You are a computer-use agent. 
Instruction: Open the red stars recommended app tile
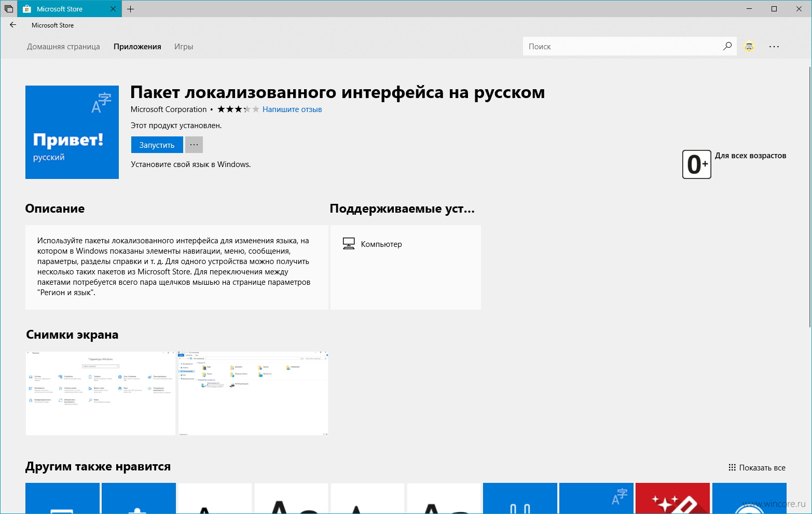click(x=672, y=498)
